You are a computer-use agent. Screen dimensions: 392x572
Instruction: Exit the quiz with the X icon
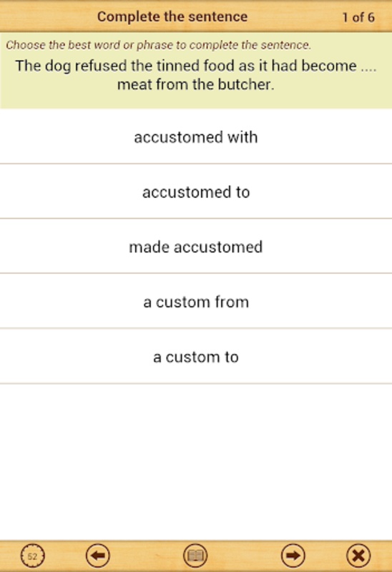coord(358,556)
